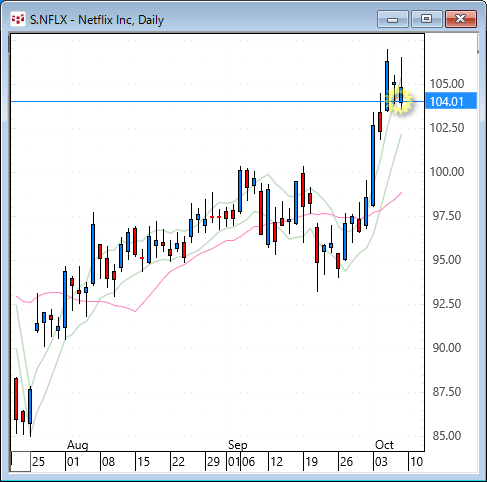Image resolution: width=487 pixels, height=482 pixels.
Task: Click the 100.00 price axis label
Action: coord(447,172)
